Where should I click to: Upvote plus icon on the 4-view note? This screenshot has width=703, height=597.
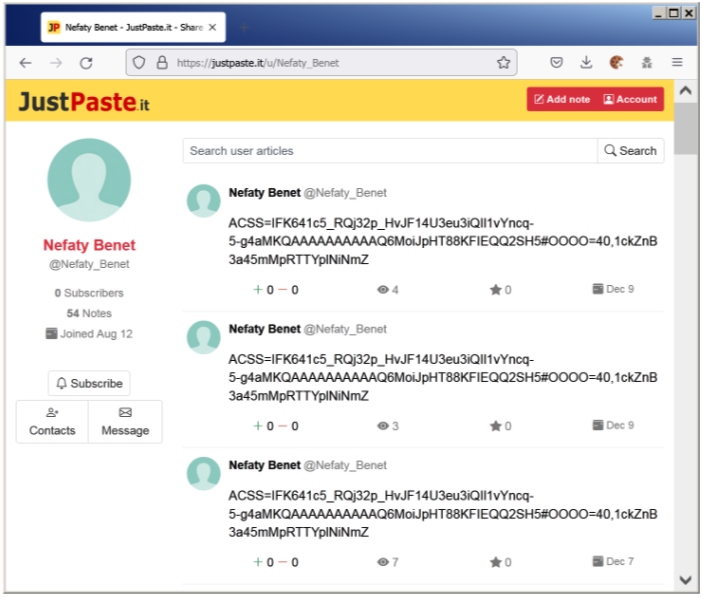[258, 290]
